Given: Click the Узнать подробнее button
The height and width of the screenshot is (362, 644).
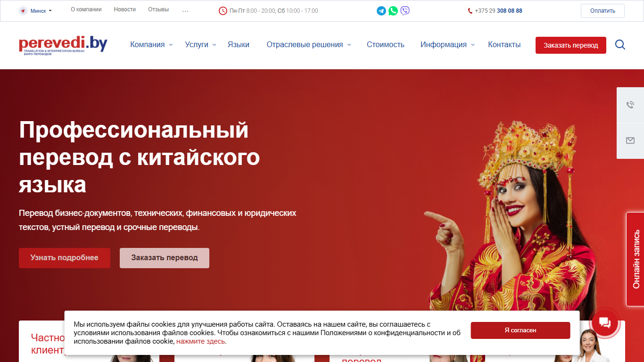Looking at the screenshot, I should [x=65, y=258].
